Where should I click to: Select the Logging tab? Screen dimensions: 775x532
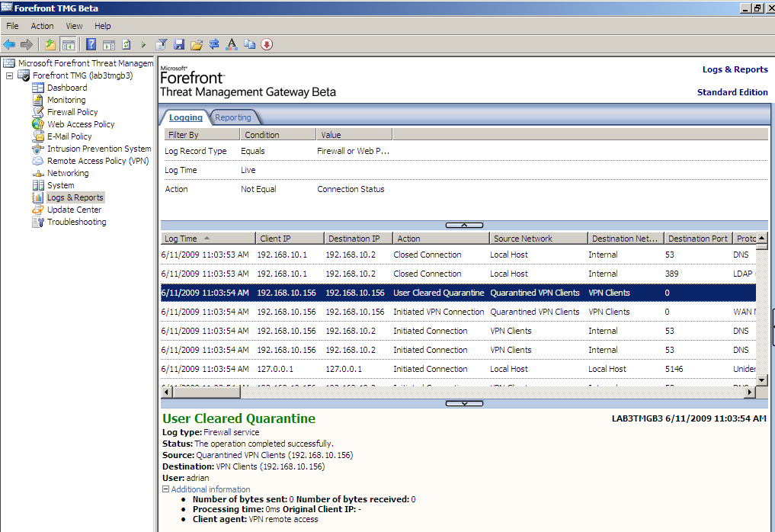pos(186,117)
